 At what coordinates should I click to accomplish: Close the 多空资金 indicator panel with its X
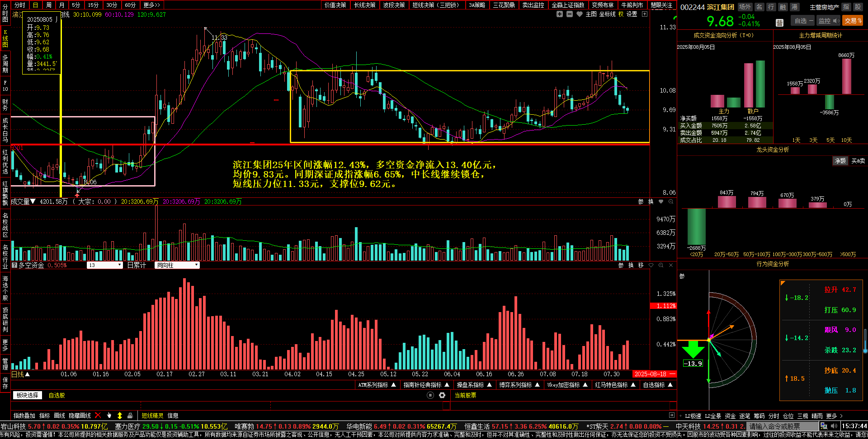(671, 265)
